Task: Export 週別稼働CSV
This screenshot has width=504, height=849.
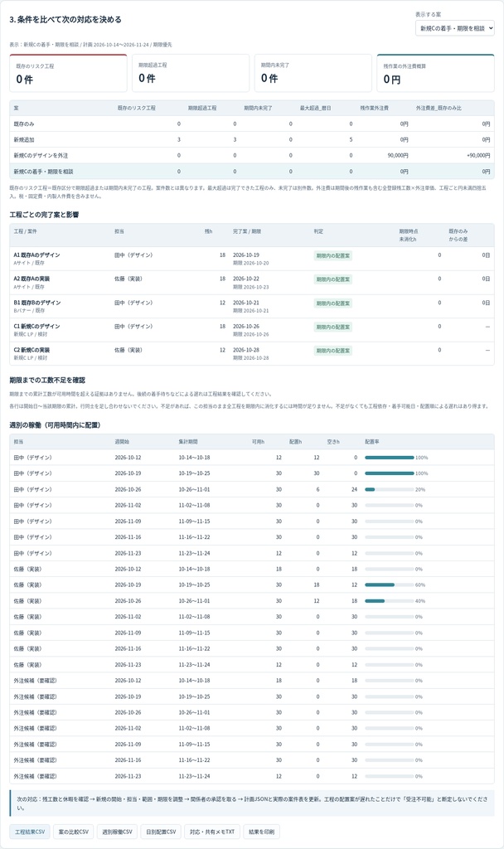Action: [117, 832]
